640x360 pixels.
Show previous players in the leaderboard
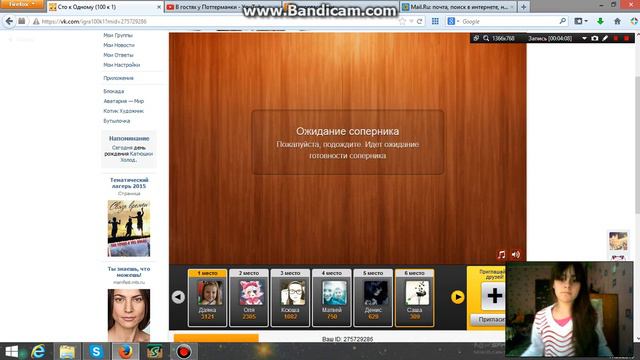point(178,297)
